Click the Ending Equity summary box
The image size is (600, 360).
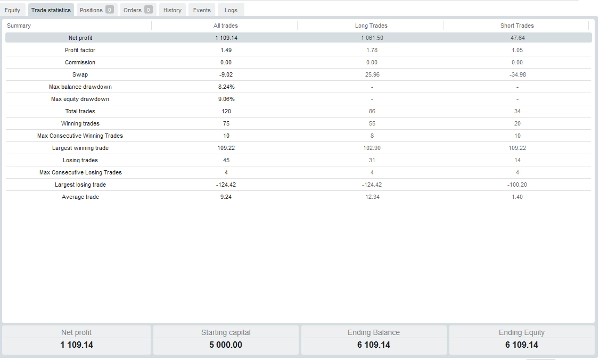(x=522, y=339)
